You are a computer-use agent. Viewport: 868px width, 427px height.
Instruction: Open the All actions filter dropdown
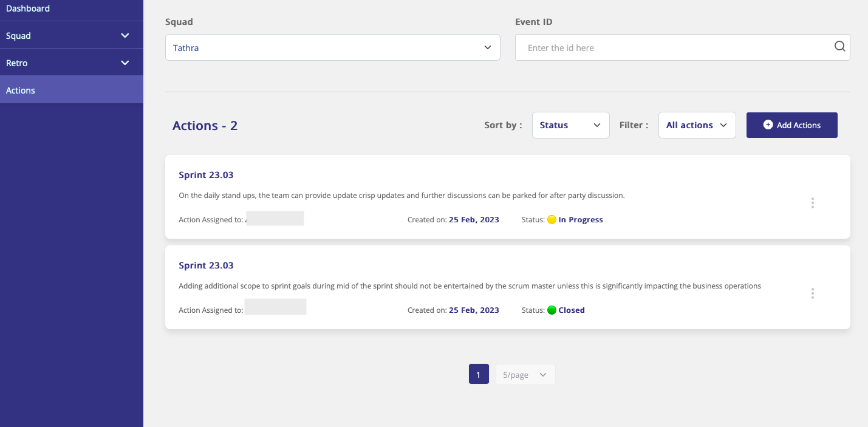point(697,125)
